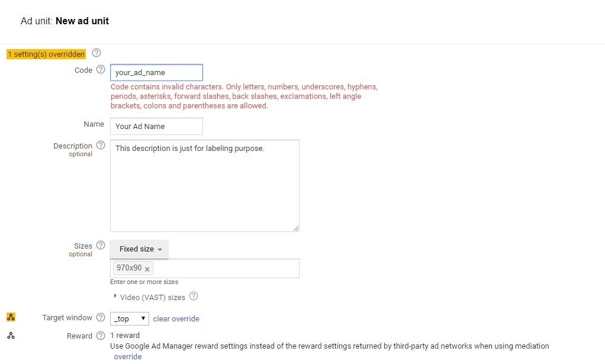Click highlighted inheritance icon beside Target window
This screenshot has width=605, height=364.
pos(11,317)
